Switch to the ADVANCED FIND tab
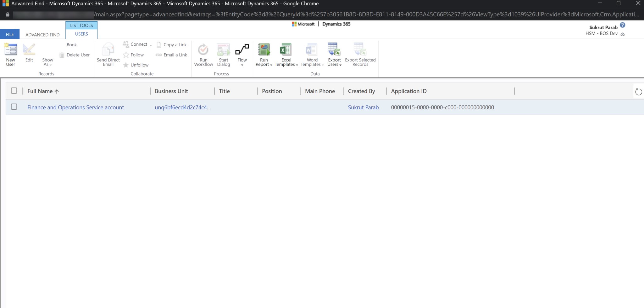 (x=42, y=34)
